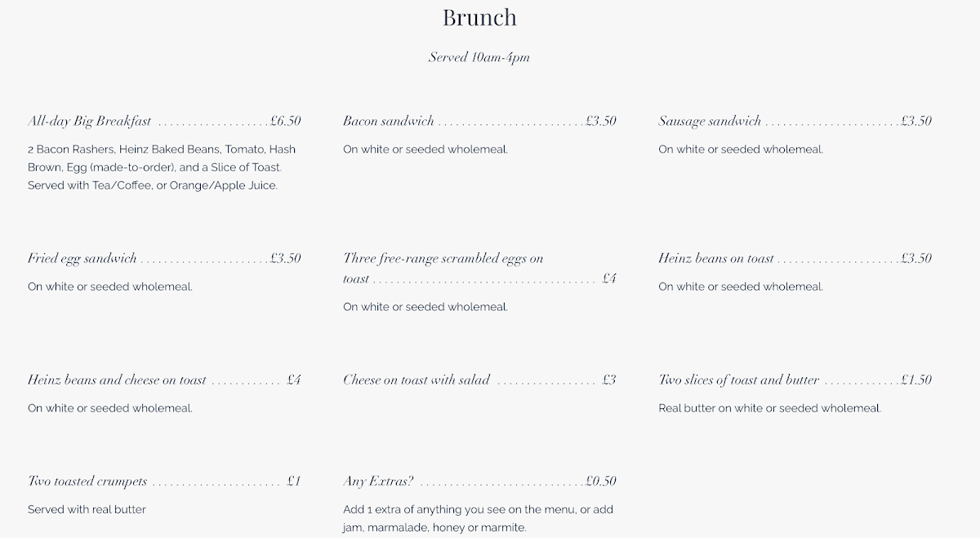The width and height of the screenshot is (980, 538).
Task: Click the £0.50 extras price
Action: tap(601, 482)
